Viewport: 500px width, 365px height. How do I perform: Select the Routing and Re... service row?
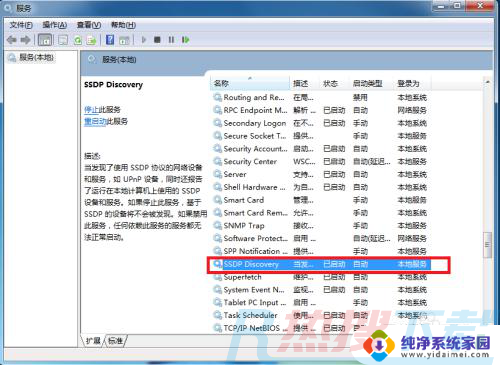tap(320, 97)
